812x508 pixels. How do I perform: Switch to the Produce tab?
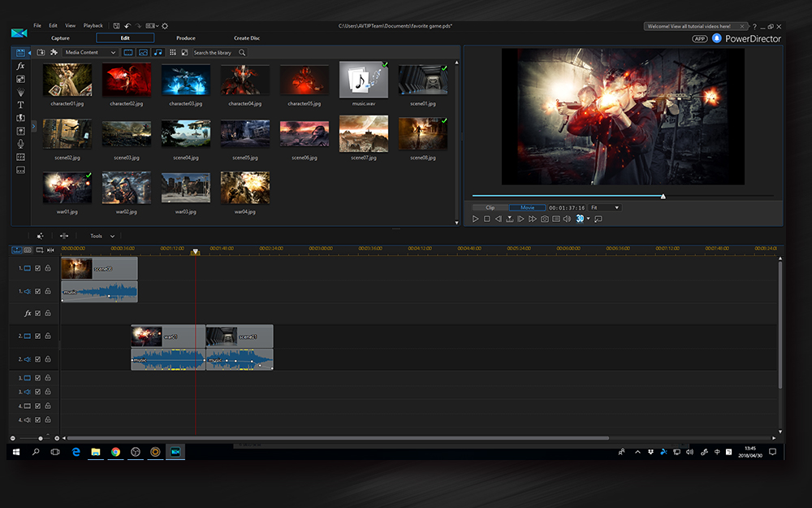[185, 38]
